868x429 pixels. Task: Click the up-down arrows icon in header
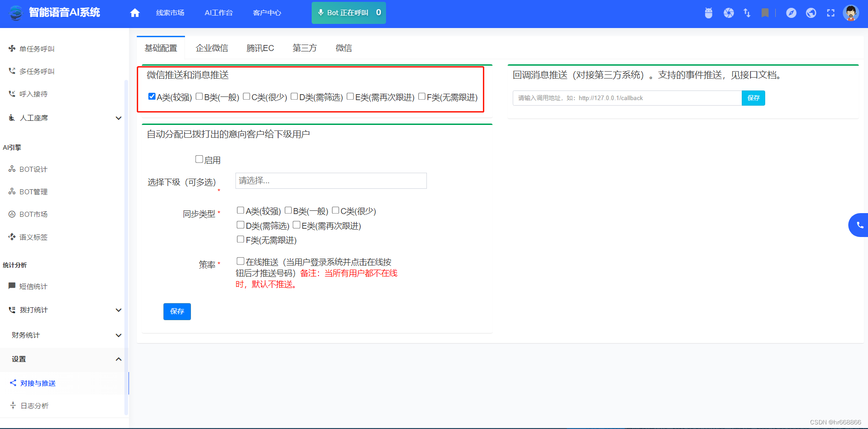[747, 13]
